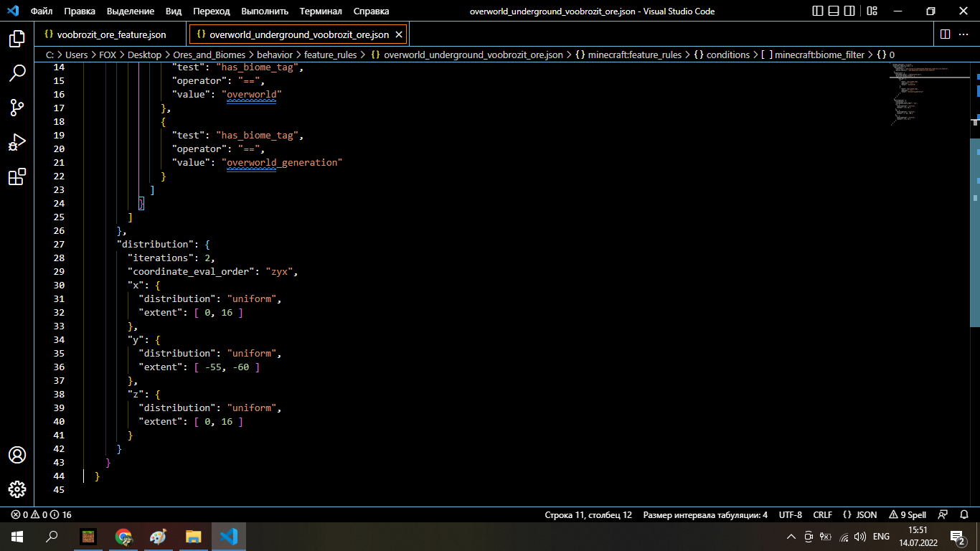Image resolution: width=980 pixels, height=551 pixels.
Task: Toggle the secondary side bar layout button
Action: (x=849, y=11)
